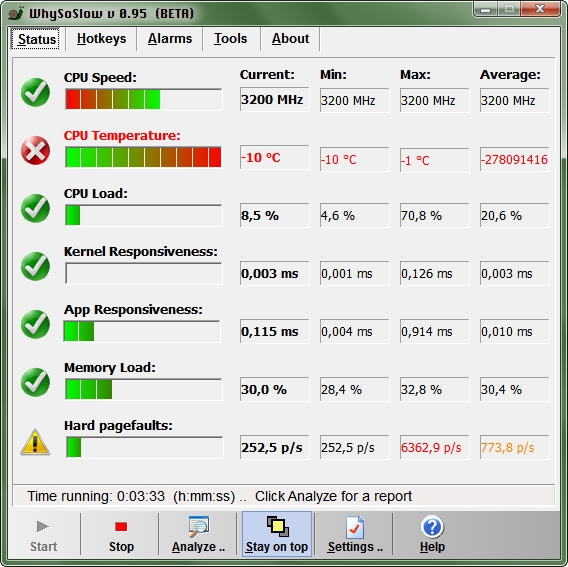Click the Hard pagefaults progress bar

click(144, 447)
